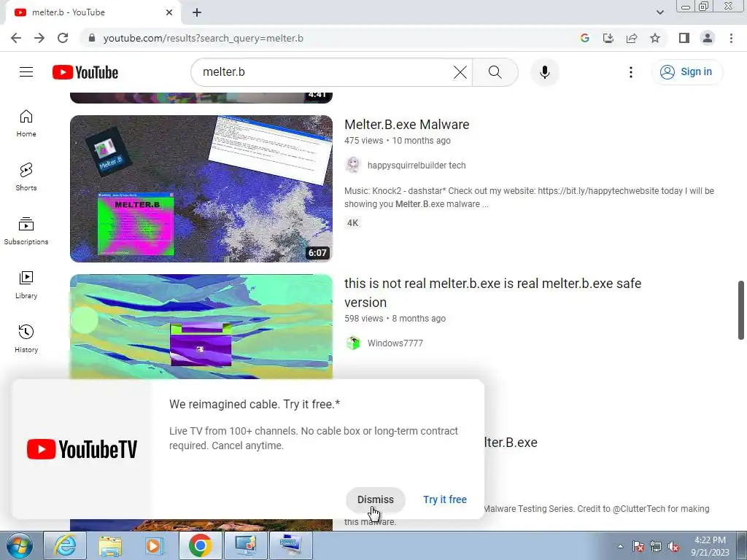
Task: Open Windows Media Player from the taskbar
Action: coord(155,545)
